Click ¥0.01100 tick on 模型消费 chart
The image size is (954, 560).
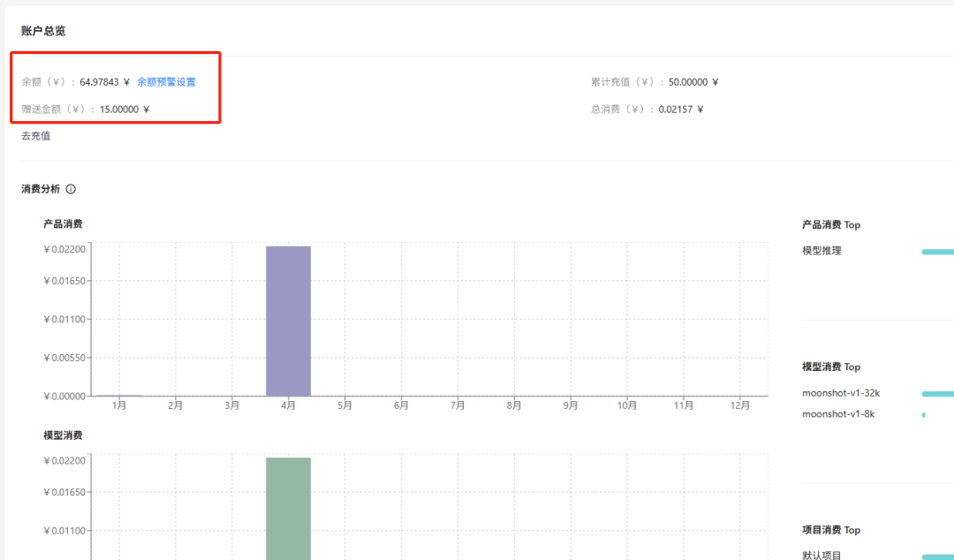(64, 531)
